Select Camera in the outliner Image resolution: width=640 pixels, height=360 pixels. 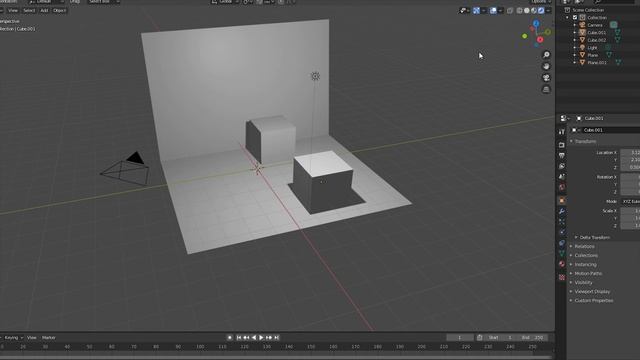click(x=595, y=25)
